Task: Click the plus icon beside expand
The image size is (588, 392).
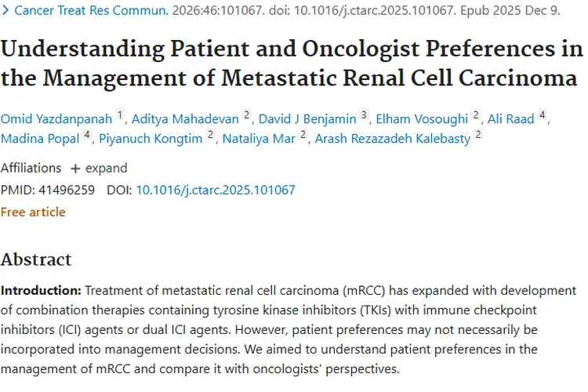Action: click(x=75, y=168)
